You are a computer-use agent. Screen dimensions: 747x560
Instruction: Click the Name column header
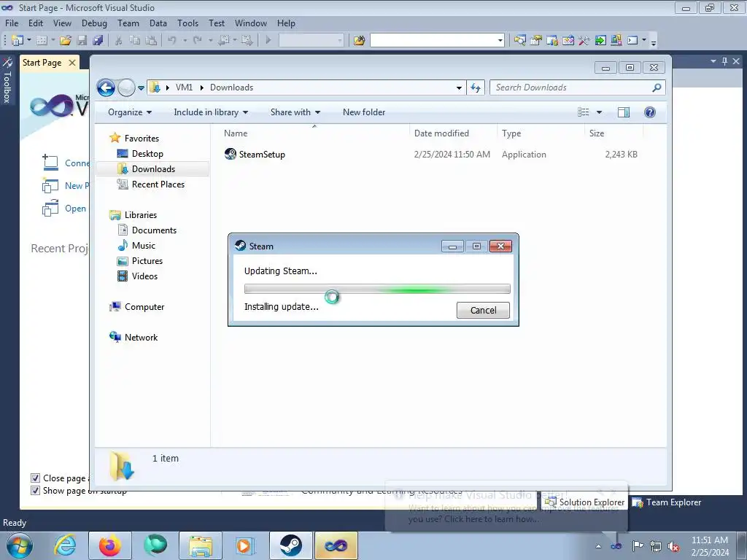coord(314,133)
